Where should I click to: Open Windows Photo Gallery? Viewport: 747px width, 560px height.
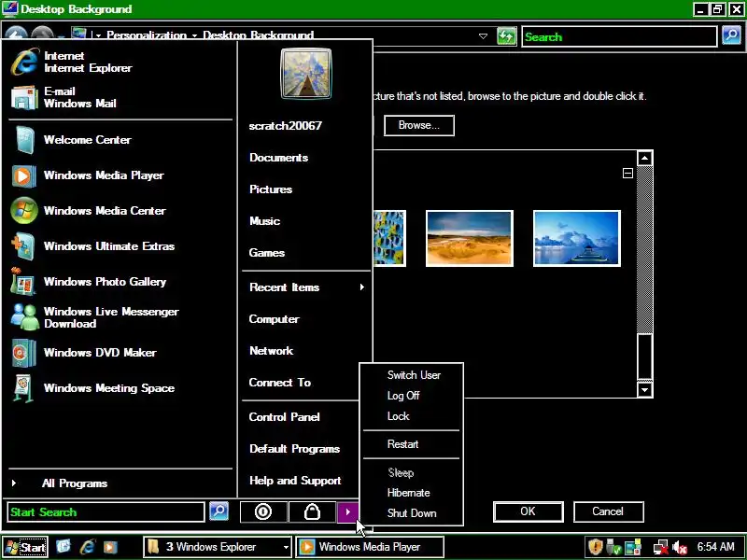coord(89,282)
